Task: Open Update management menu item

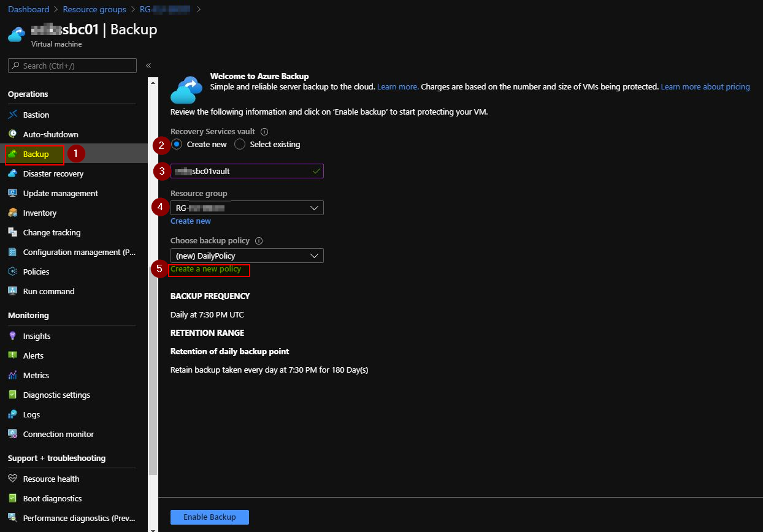Action: [60, 194]
